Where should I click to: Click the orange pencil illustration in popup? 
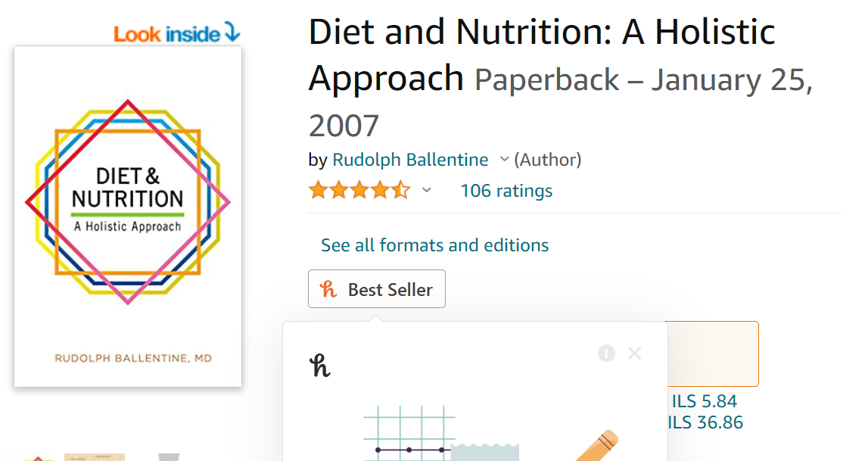click(598, 446)
